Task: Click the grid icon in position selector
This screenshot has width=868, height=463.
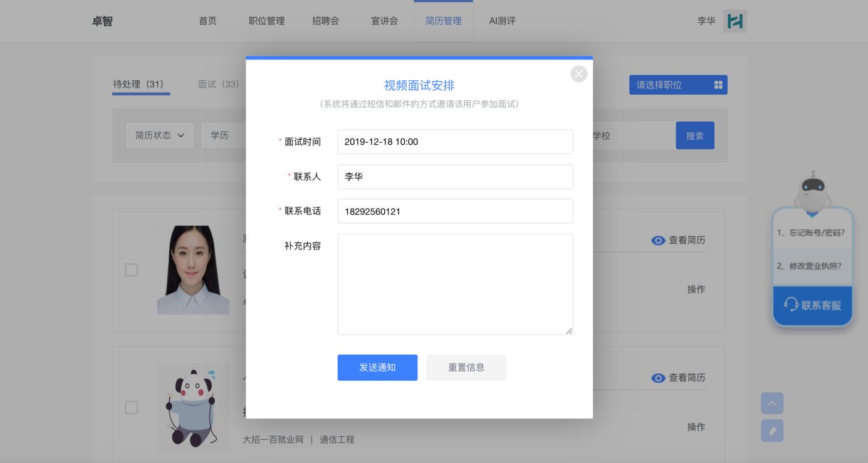Action: [718, 85]
